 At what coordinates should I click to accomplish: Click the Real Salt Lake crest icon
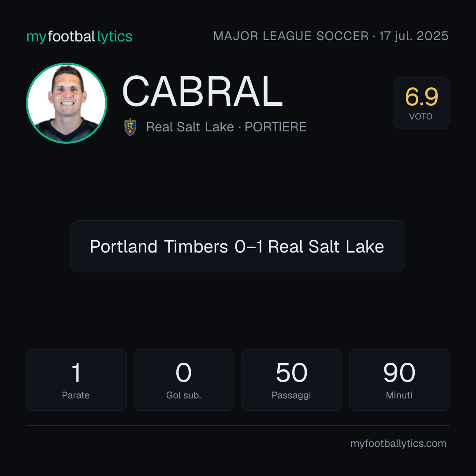pyautogui.click(x=130, y=127)
